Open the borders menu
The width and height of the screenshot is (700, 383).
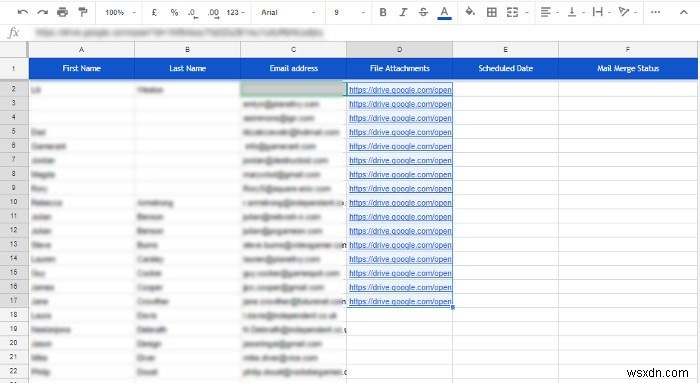click(492, 12)
